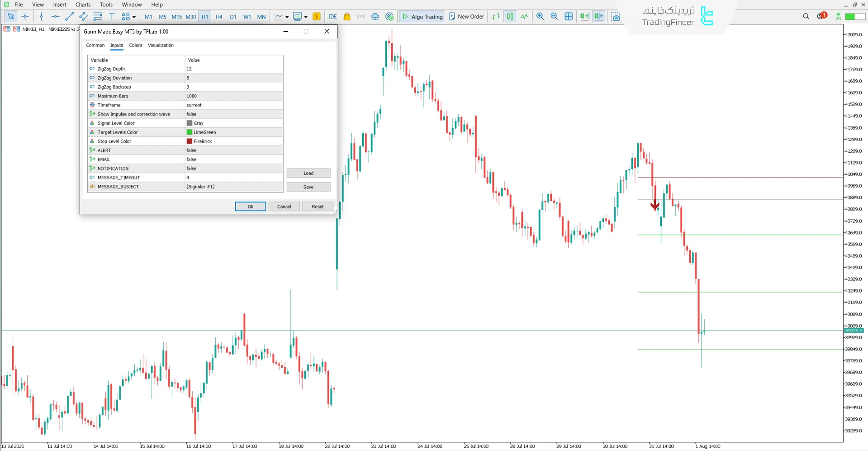The width and height of the screenshot is (868, 451).
Task: Change the LimeGreen Target Levels Color swatch
Action: click(189, 132)
